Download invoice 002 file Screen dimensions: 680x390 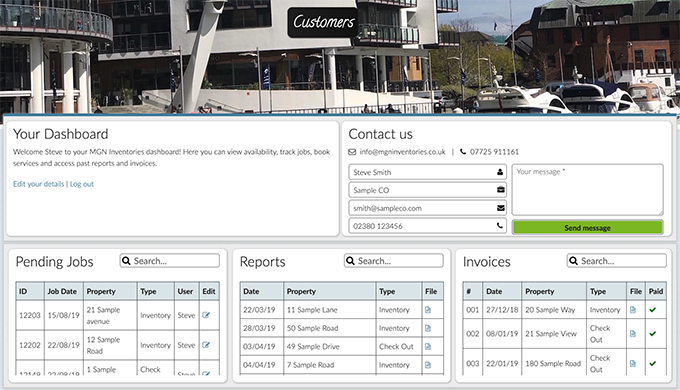(x=633, y=334)
